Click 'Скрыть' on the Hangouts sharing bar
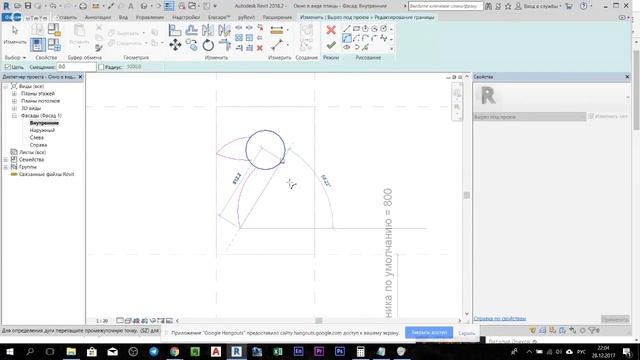The height and width of the screenshot is (360, 640). [467, 333]
